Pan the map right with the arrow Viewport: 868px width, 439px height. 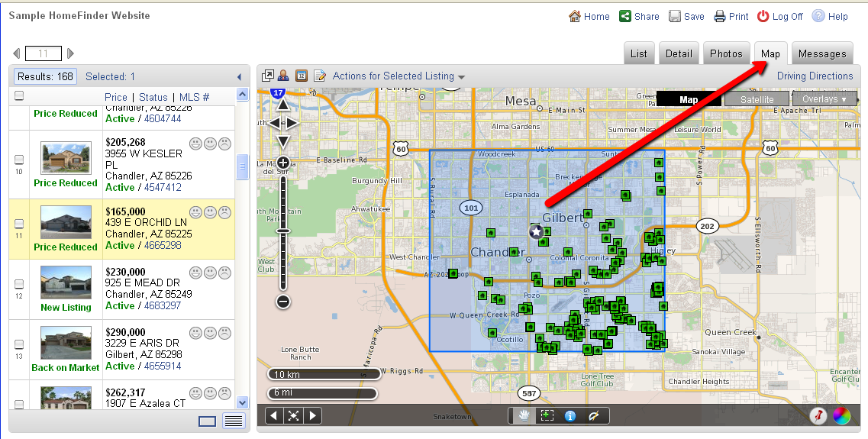coord(292,124)
